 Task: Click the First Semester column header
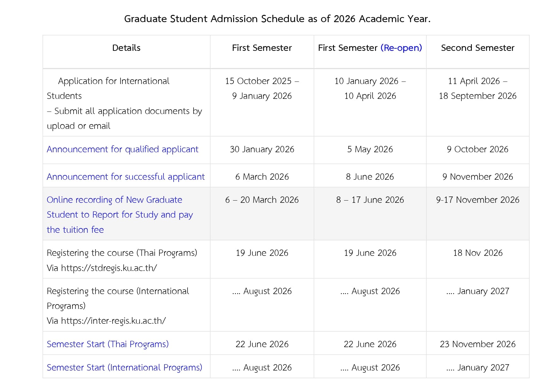(x=262, y=48)
